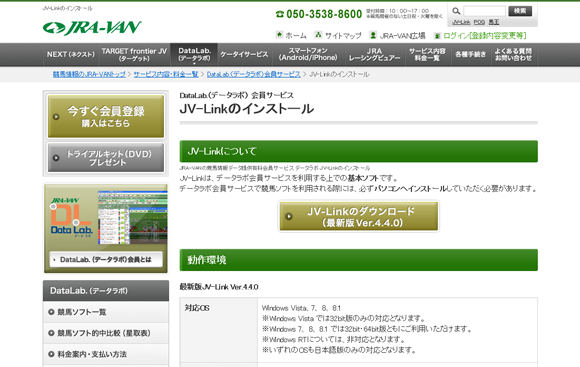The width and height of the screenshot is (580, 367).
Task: Click the login icon beside ログイン
Action: click(437, 36)
